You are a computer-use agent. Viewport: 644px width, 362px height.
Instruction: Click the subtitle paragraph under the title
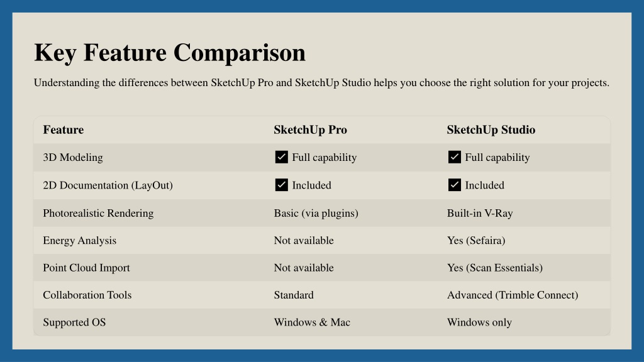(x=321, y=82)
